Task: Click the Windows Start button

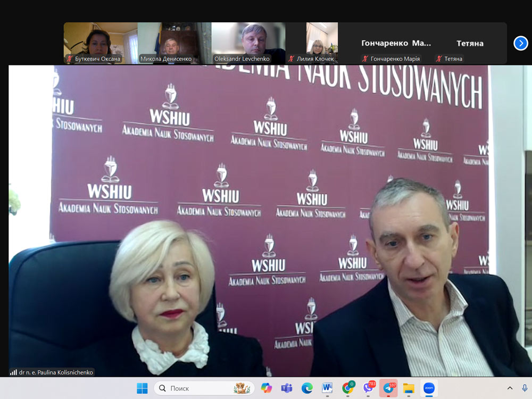Action: point(142,388)
